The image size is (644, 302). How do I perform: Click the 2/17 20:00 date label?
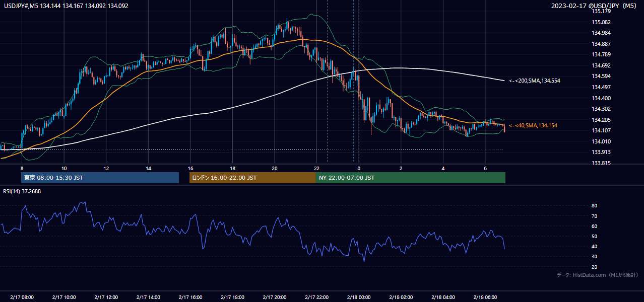point(275,297)
